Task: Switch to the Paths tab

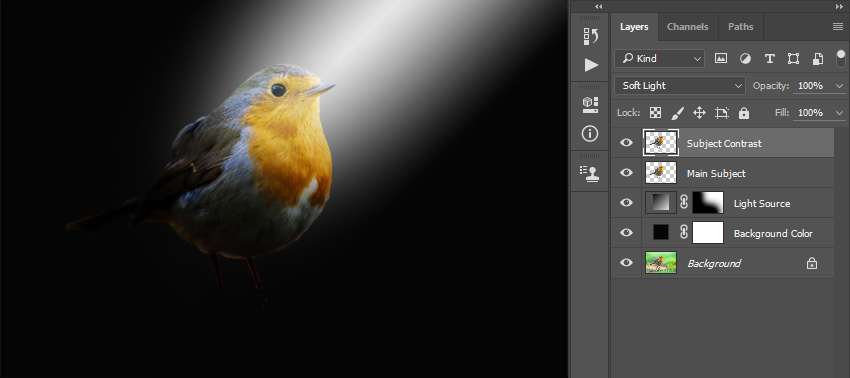Action: tap(740, 27)
